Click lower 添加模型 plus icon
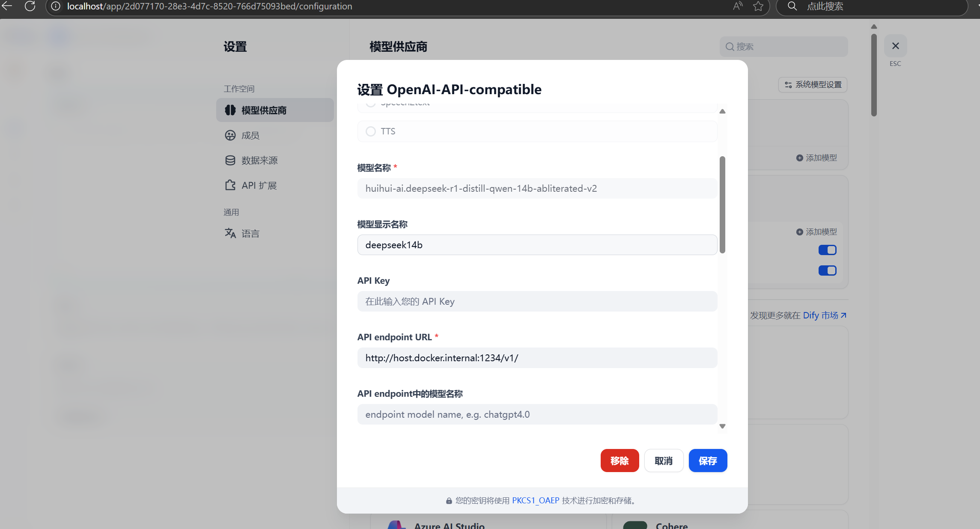Screen dimensions: 980x529 coord(799,232)
